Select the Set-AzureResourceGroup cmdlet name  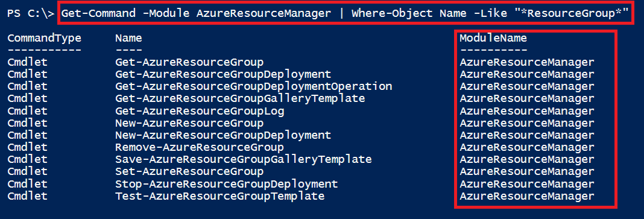click(x=189, y=171)
